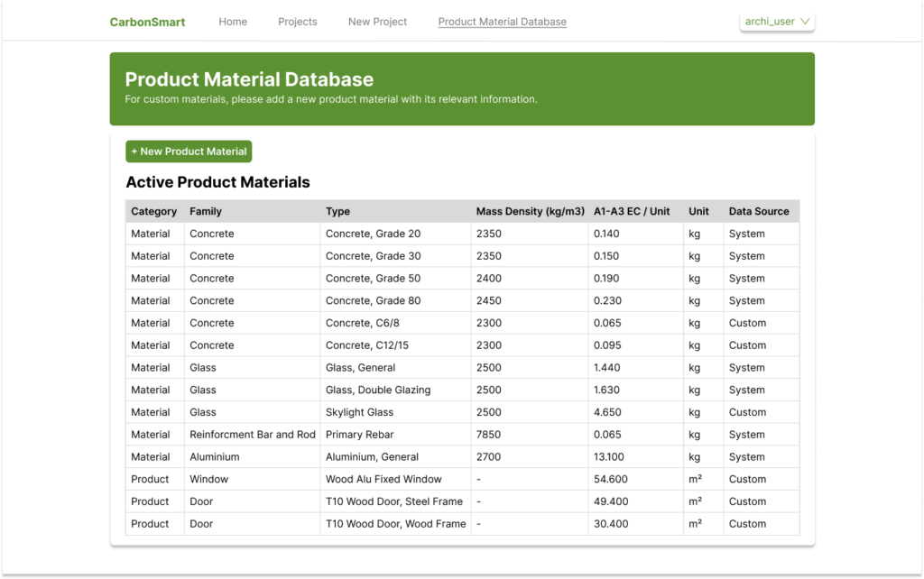This screenshot has height=579, width=924.
Task: Sort table by the Category column header
Action: click(x=154, y=211)
